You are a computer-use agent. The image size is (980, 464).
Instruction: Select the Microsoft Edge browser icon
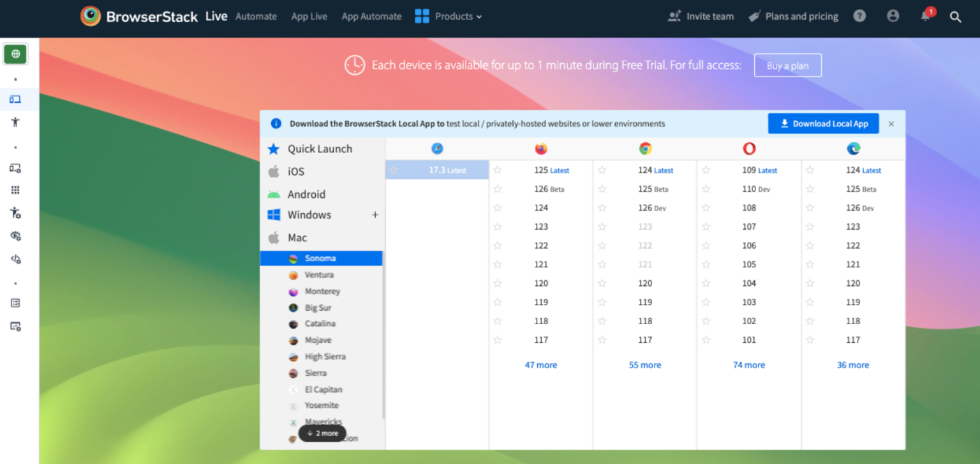[x=853, y=148]
